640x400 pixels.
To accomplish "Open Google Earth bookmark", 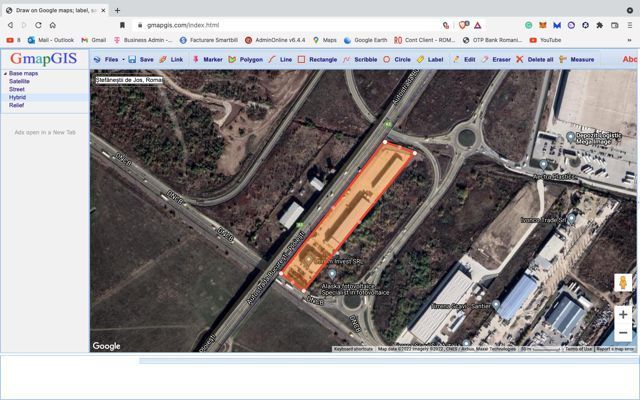I will pyautogui.click(x=366, y=40).
